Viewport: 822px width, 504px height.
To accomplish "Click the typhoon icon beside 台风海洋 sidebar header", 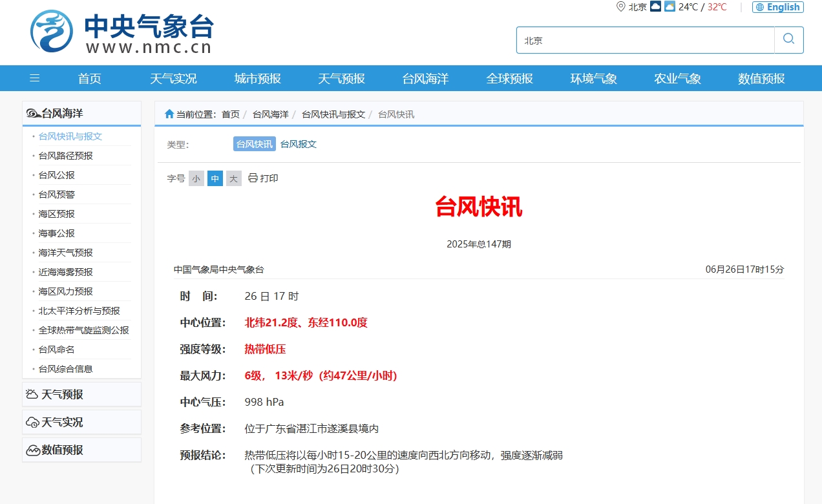I will tap(33, 114).
